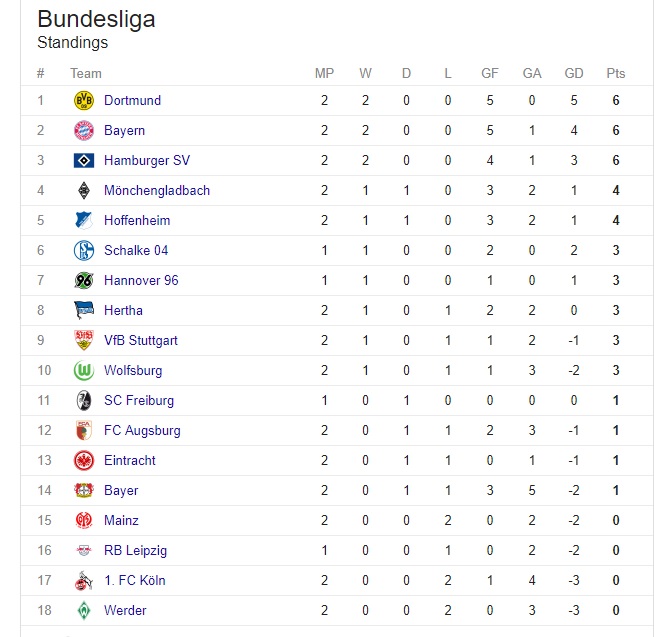Click the Werder club logo icon

(83, 610)
